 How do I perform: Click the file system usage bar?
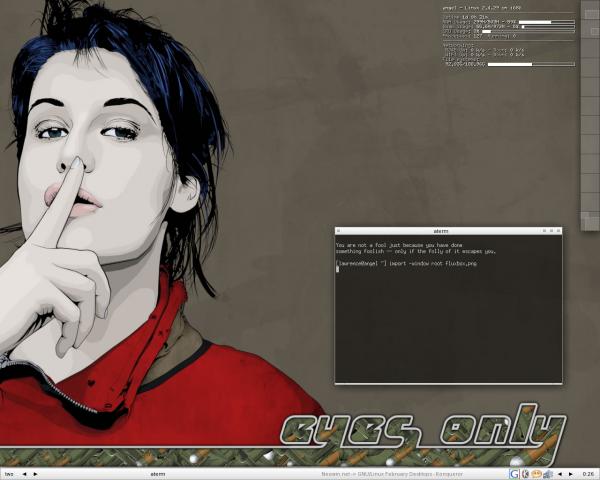tap(531, 64)
